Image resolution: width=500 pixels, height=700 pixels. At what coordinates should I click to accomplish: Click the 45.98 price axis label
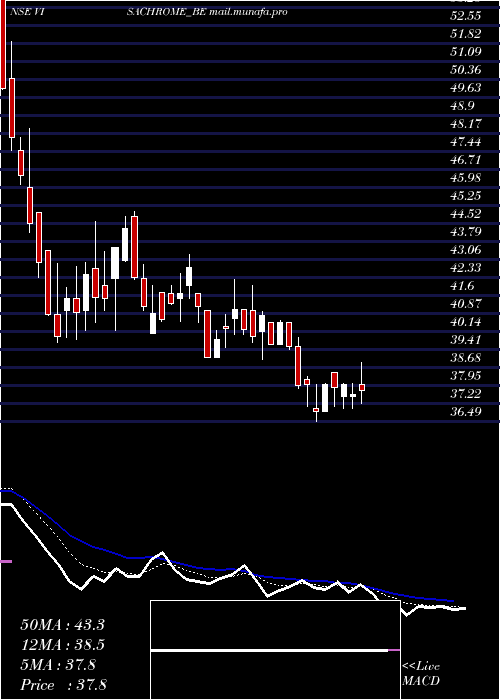[x=464, y=178]
